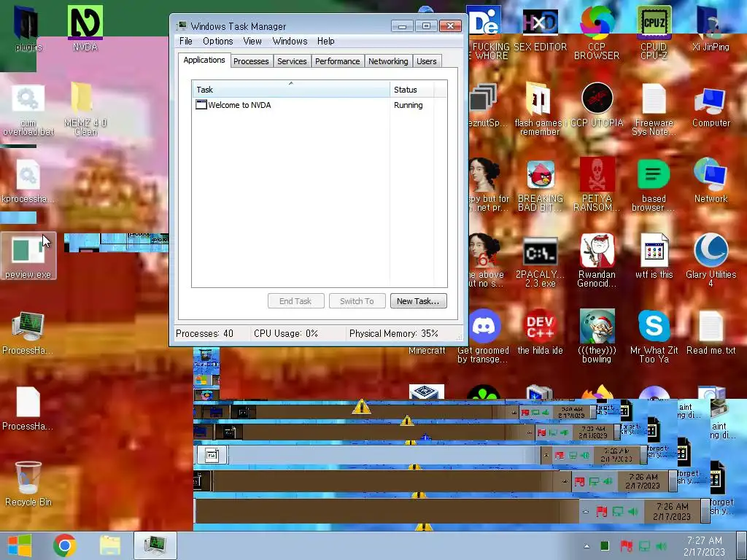Open the CCP BROWSER icon
Viewport: 747px width, 560px height.
coord(597,32)
